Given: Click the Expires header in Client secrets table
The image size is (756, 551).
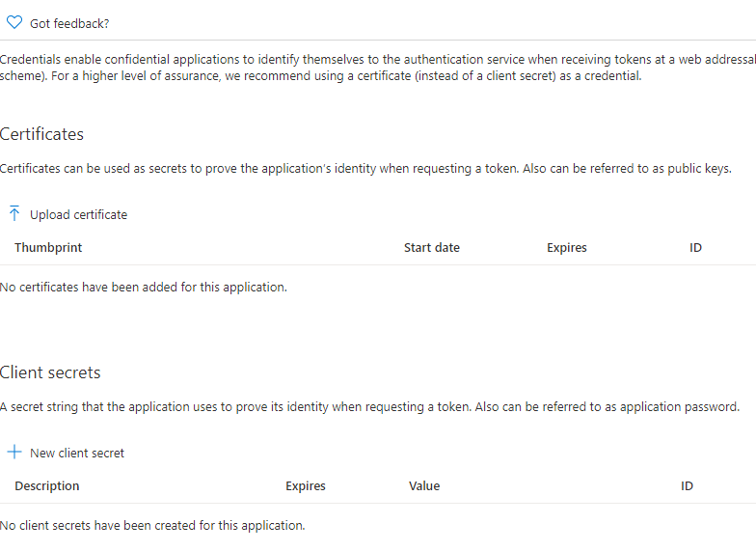Looking at the screenshot, I should [x=305, y=486].
